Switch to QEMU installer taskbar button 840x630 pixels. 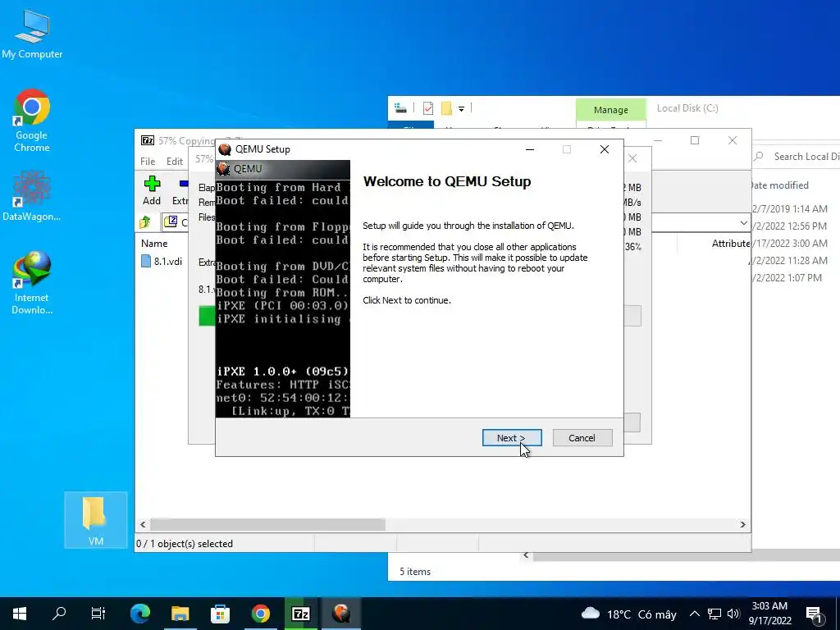click(341, 614)
